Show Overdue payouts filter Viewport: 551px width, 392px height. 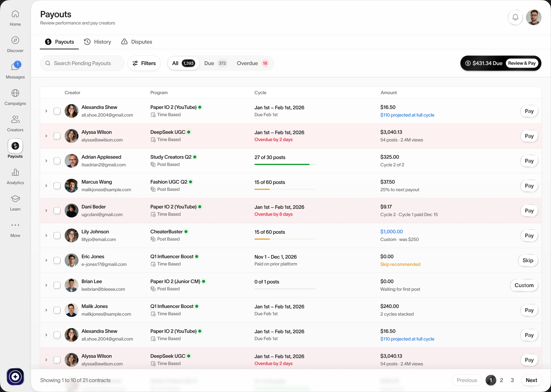pos(253,63)
